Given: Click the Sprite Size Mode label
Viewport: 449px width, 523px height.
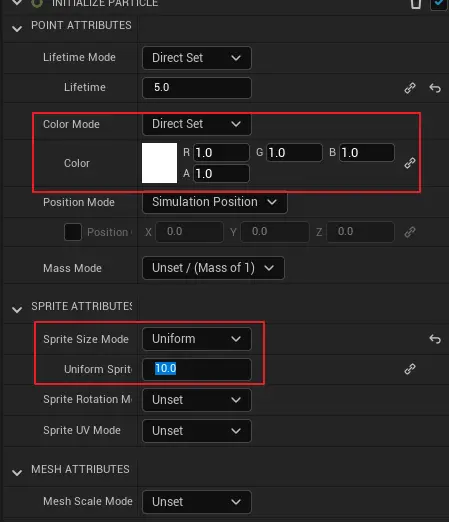Looking at the screenshot, I should tap(86, 339).
